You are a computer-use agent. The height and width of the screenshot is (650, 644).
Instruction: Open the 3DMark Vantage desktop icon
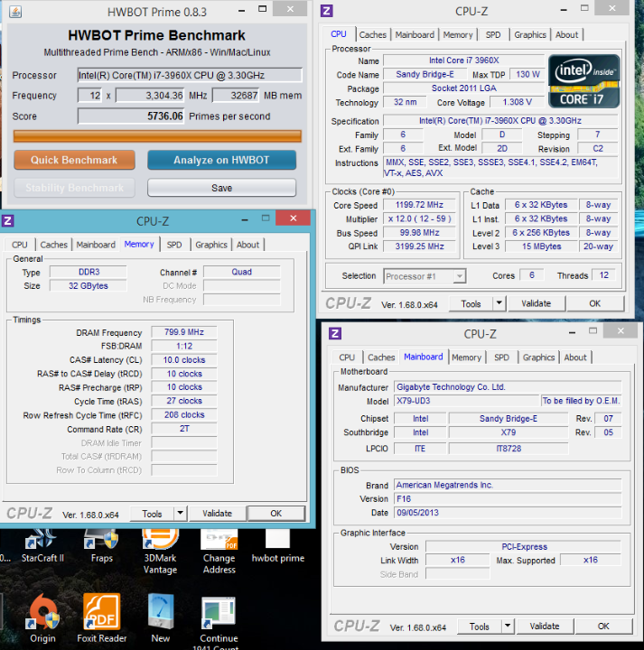(160, 552)
